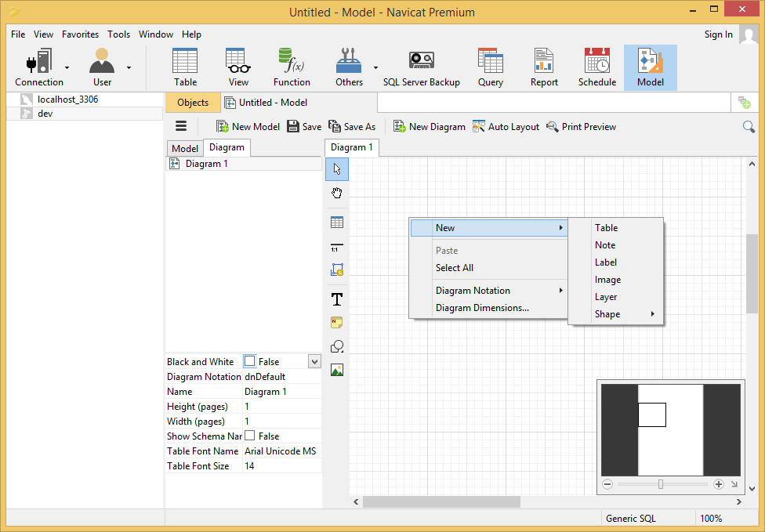765x532 pixels.
Task: Choose Table from the New submenu
Action: [606, 228]
